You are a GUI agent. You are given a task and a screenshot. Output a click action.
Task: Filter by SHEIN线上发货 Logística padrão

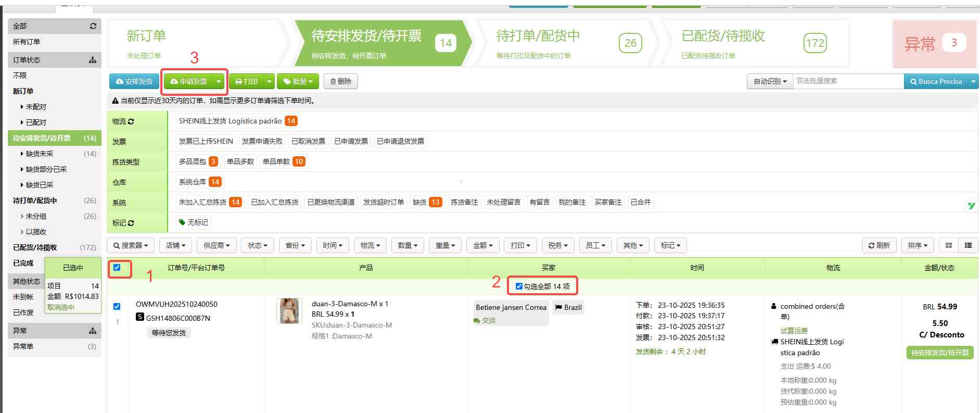(x=238, y=121)
